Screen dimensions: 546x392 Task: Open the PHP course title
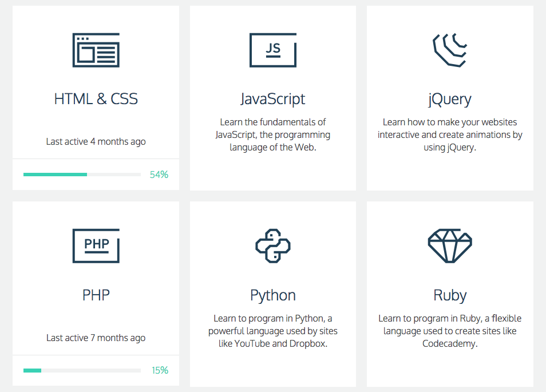(96, 295)
